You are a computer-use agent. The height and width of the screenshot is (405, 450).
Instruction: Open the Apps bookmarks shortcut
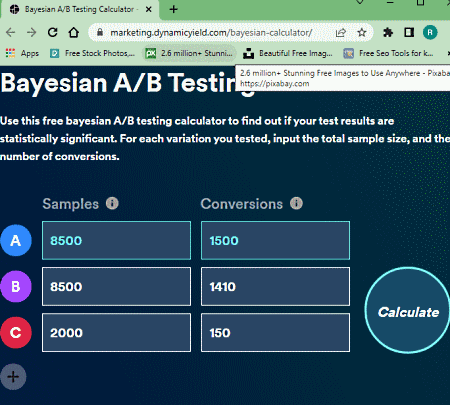point(22,53)
